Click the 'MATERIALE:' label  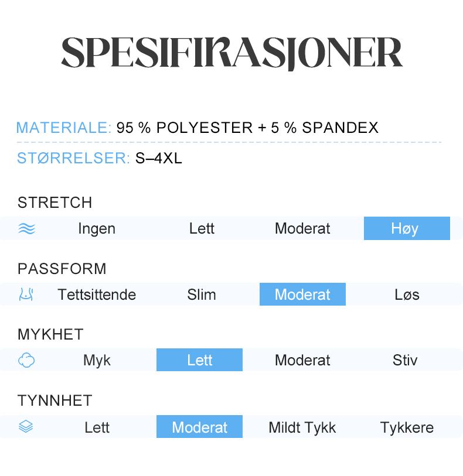[64, 128]
